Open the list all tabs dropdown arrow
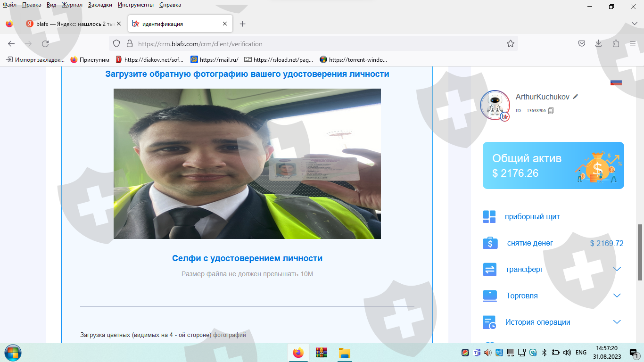This screenshot has width=644, height=362. tap(634, 24)
